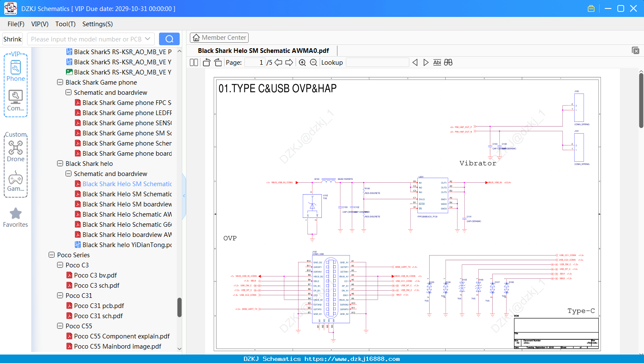Collapse the Black Shark helo node
Image resolution: width=644 pixels, height=363 pixels.
click(60, 164)
